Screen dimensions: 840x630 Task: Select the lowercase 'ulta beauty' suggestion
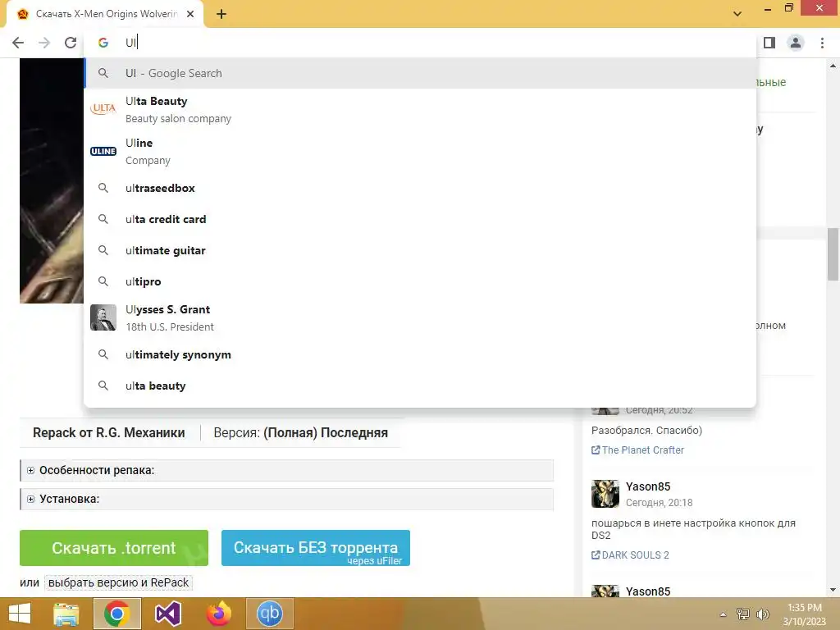click(420, 386)
